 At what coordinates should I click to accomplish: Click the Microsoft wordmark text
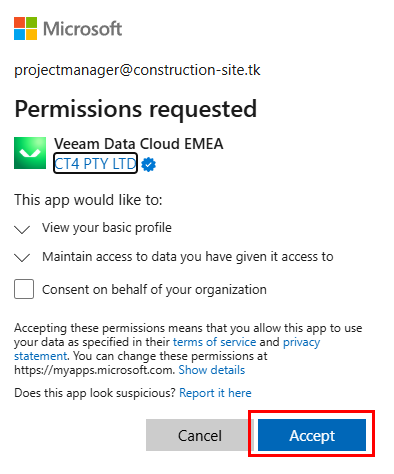click(x=83, y=29)
